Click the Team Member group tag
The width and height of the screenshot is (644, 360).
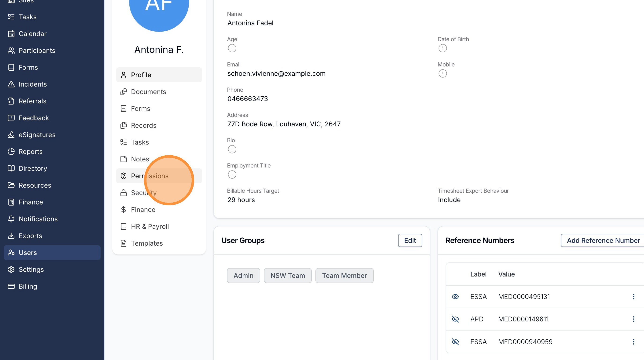[344, 276]
